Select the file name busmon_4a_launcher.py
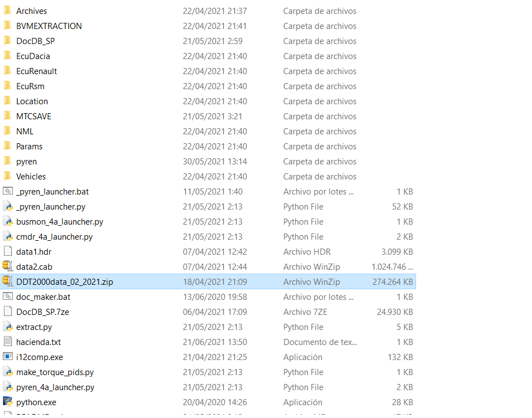Screen dimensions: 532x418 (60, 222)
